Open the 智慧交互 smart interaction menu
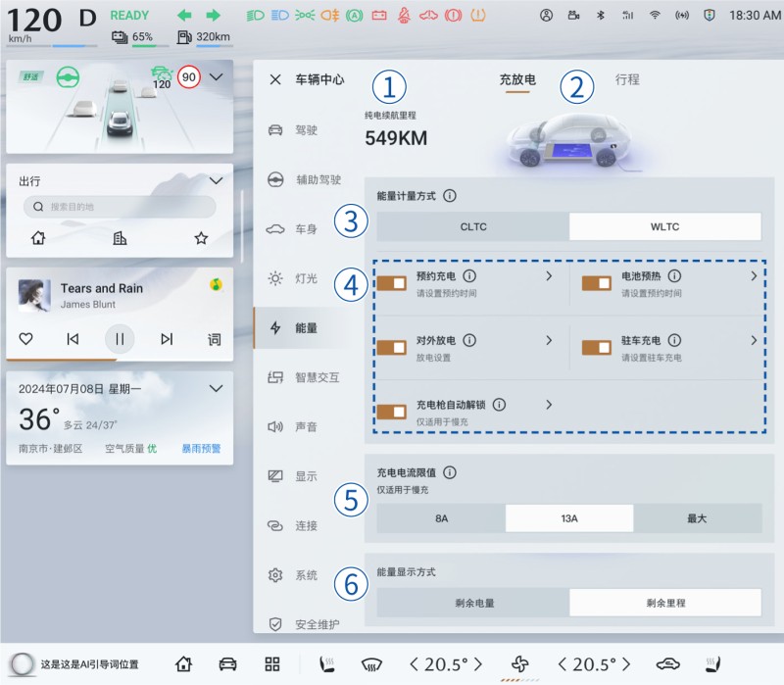Viewport: 784px width, 685px height. 304,377
